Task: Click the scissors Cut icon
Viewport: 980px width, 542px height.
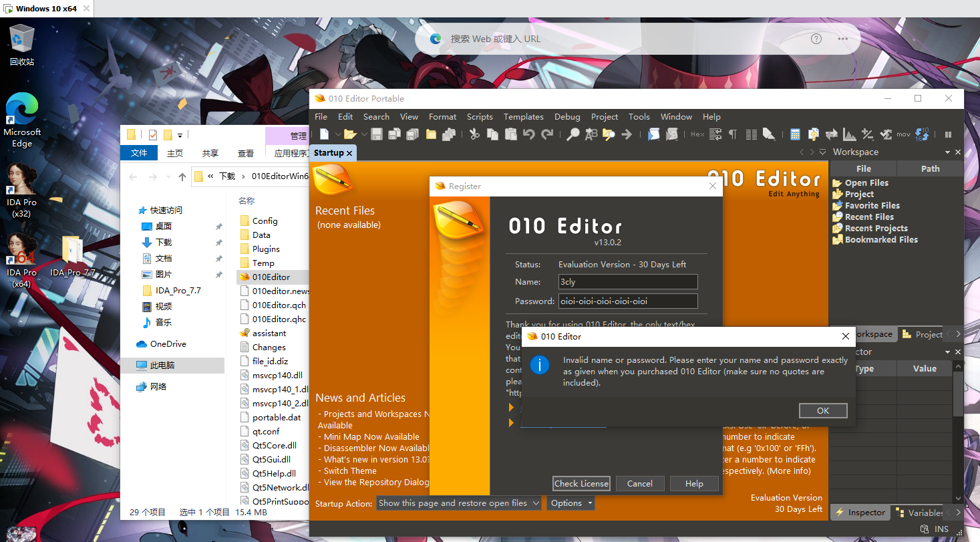Action: pyautogui.click(x=474, y=134)
